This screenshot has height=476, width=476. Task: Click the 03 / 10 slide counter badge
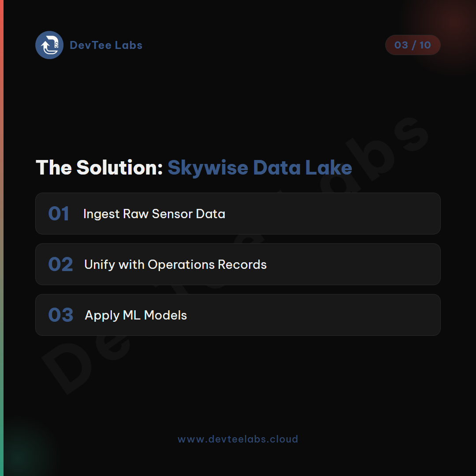pos(413,45)
